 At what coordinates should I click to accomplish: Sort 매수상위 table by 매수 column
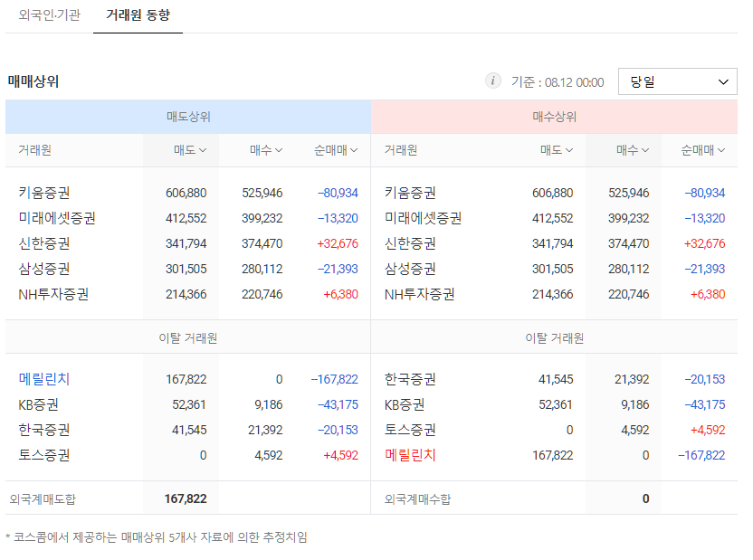point(633,150)
